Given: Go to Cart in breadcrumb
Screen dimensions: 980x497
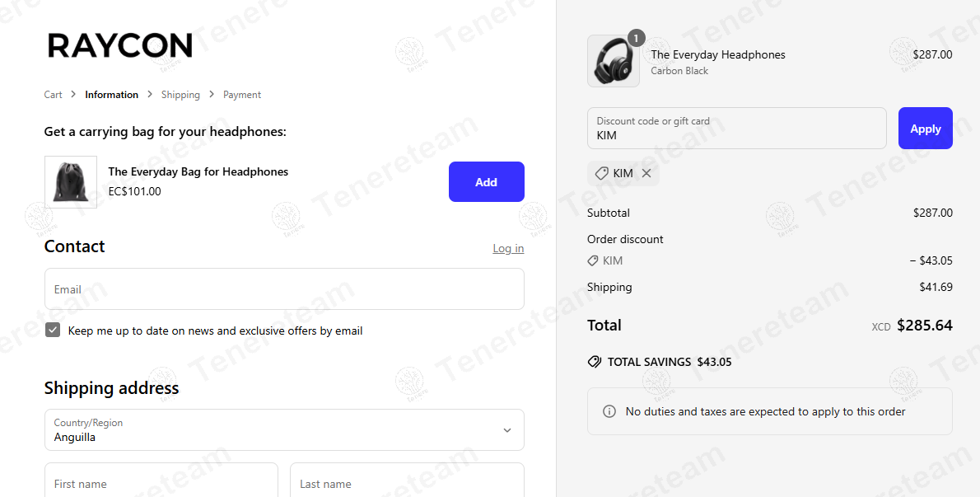Looking at the screenshot, I should [53, 95].
